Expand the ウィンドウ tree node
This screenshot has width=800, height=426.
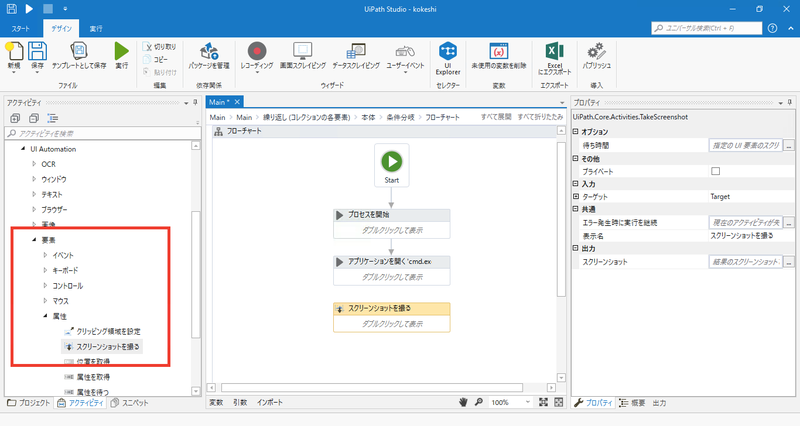coord(34,179)
